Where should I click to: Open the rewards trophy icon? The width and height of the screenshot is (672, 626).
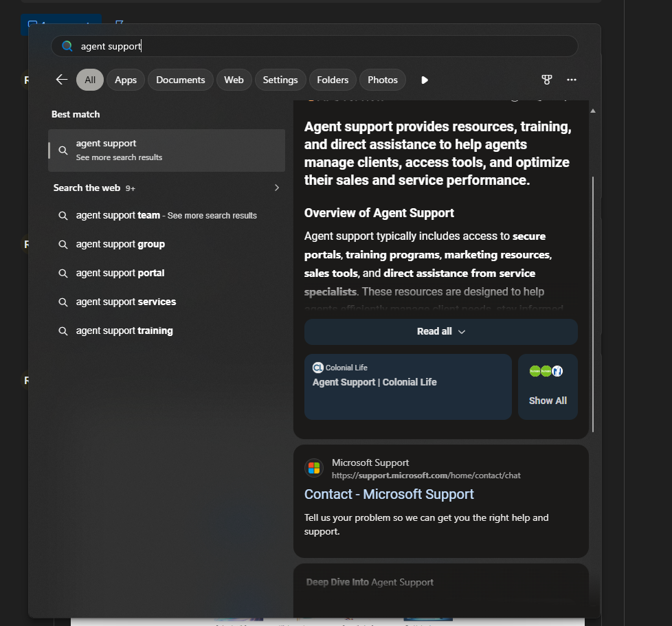click(546, 80)
